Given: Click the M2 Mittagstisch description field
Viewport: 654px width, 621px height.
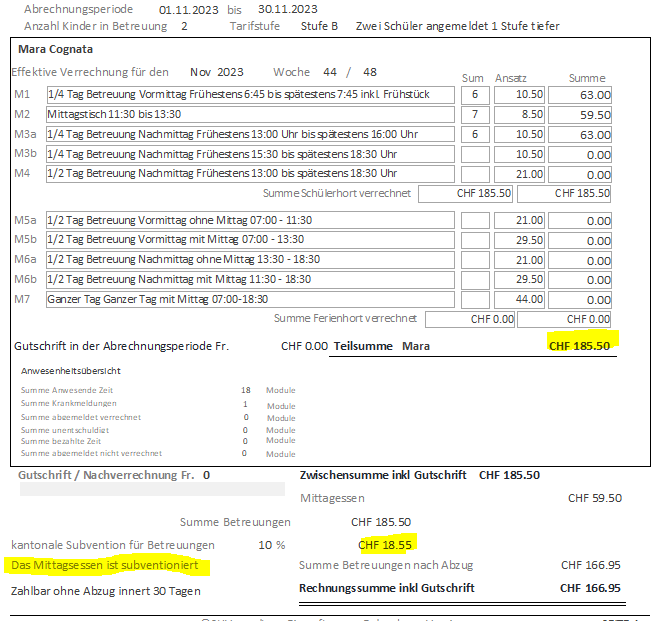Looking at the screenshot, I should (249, 114).
